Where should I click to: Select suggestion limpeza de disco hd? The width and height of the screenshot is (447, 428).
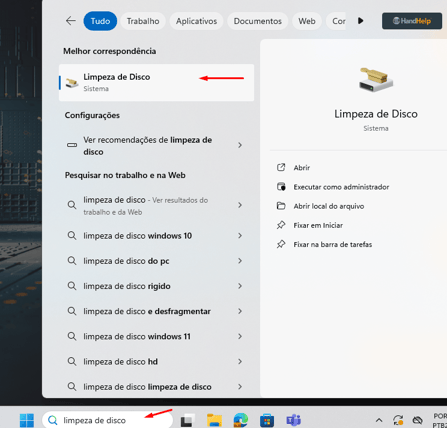[x=156, y=362]
